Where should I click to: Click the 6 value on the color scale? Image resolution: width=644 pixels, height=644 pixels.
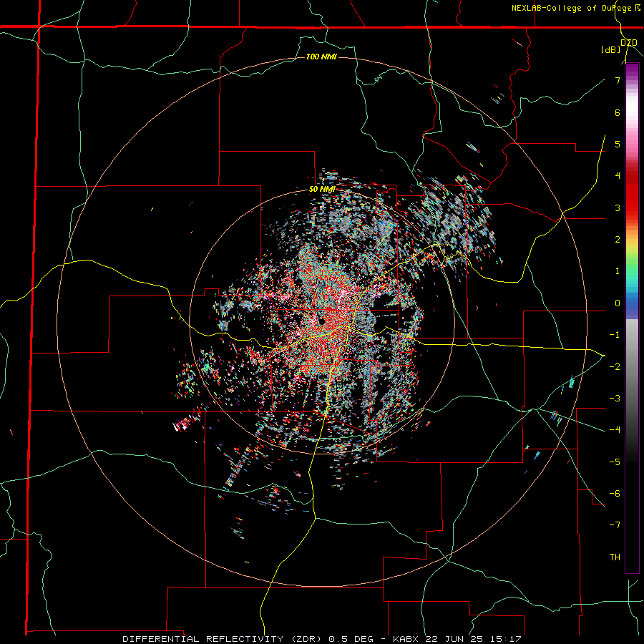click(618, 112)
